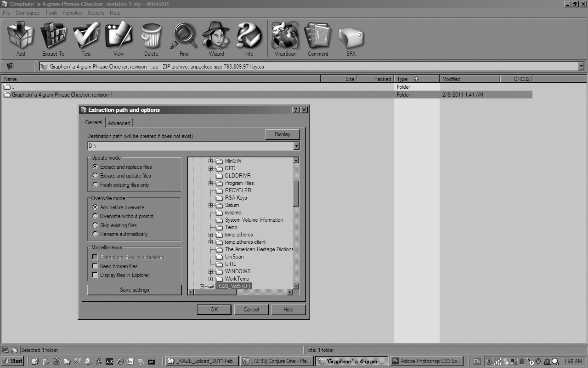Select the UTIL folder in tree
Image resolution: width=588 pixels, height=368 pixels.
click(x=231, y=264)
